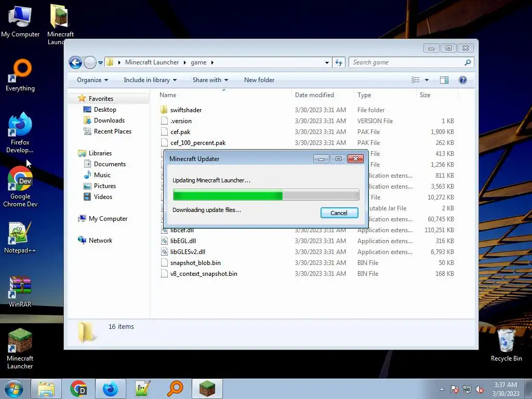Click Minecraft Launcher in address path
This screenshot has width=532, height=399.
[152, 62]
